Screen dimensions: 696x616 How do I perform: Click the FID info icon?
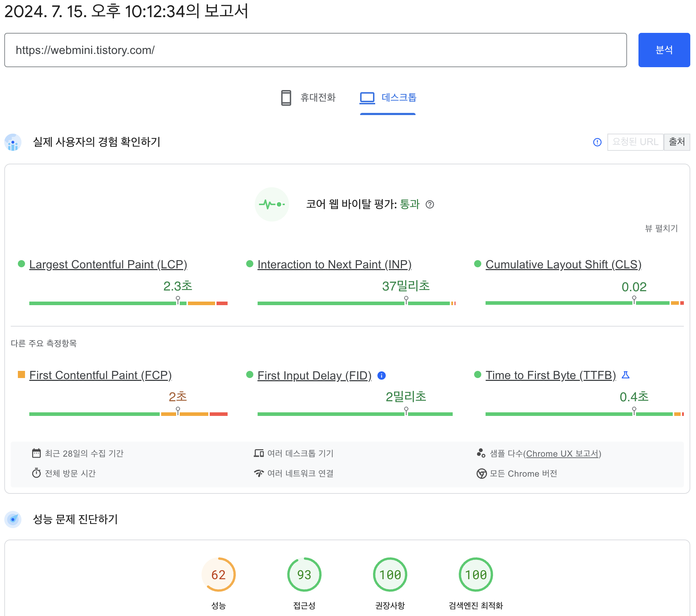coord(382,376)
